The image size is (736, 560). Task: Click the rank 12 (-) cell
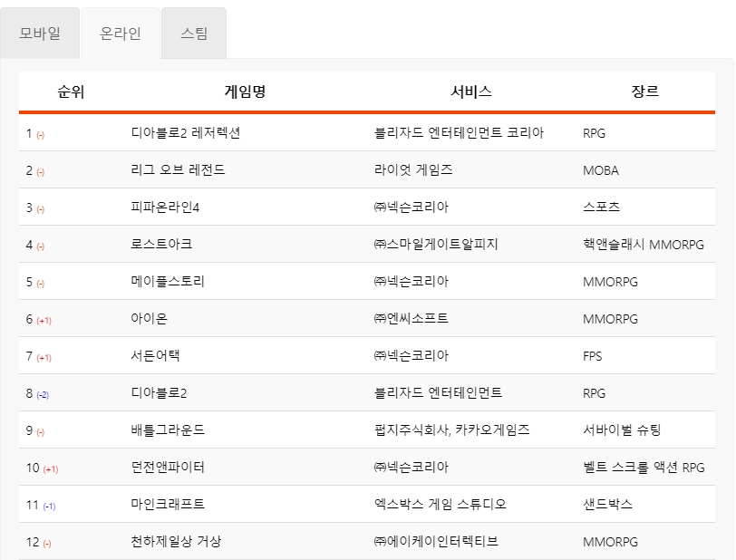38,542
